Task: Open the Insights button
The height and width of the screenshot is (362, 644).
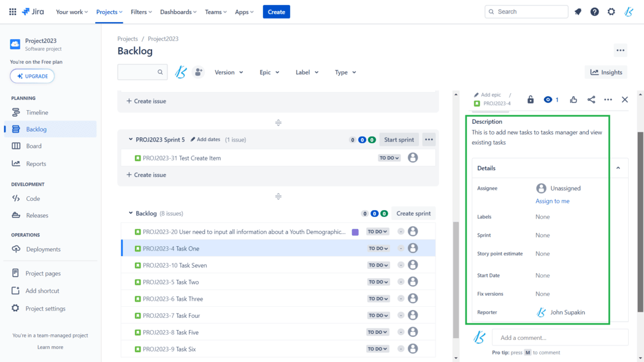Action: coord(606,72)
